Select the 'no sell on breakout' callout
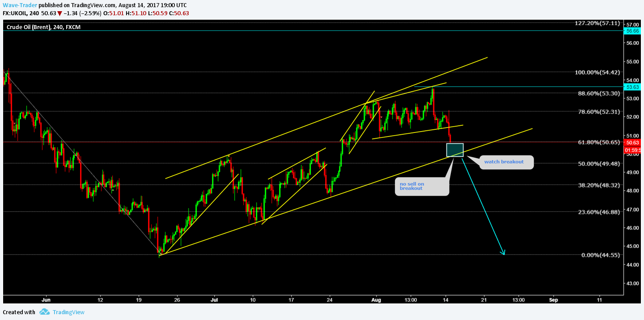This screenshot has height=320, width=644. click(x=422, y=186)
